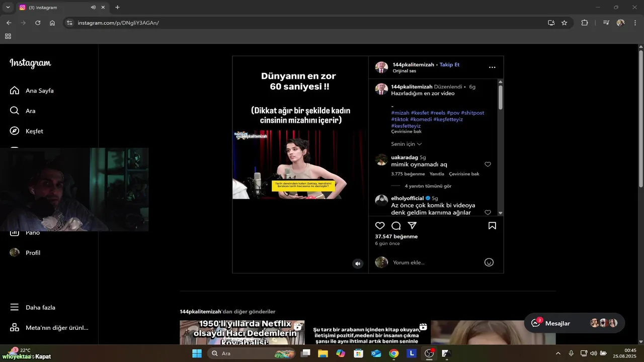Open the Chrome extensions puzzle icon
This screenshot has height=362, width=644.
pyautogui.click(x=585, y=23)
